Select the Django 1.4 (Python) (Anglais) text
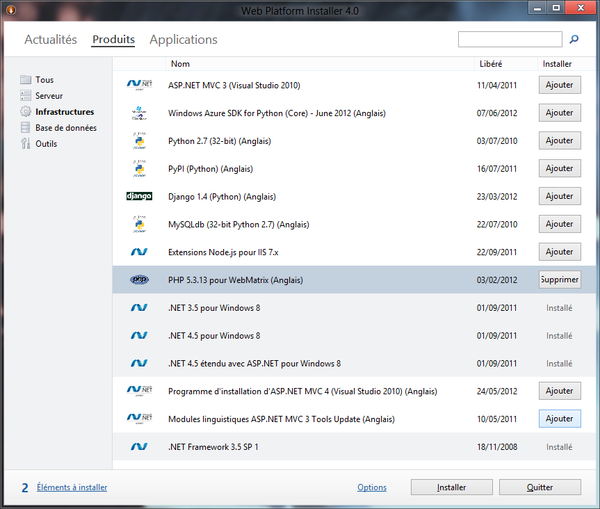Viewport: 600px width, 509px height. click(222, 197)
